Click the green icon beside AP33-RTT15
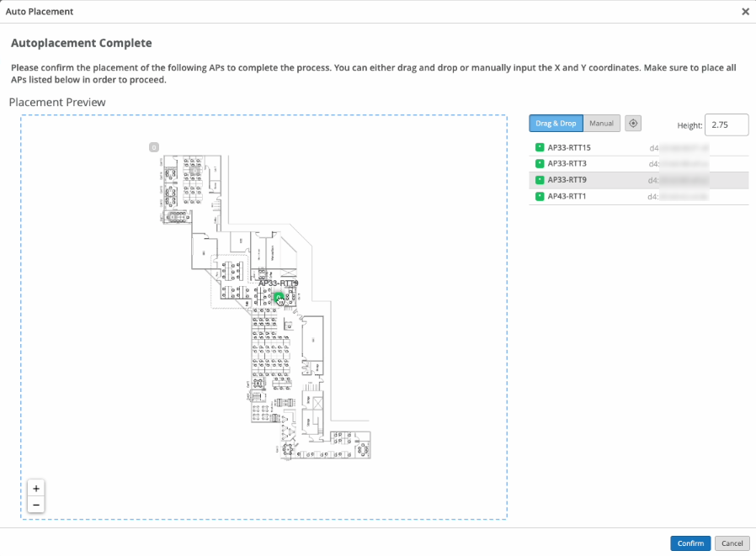756x556 pixels. [x=540, y=147]
